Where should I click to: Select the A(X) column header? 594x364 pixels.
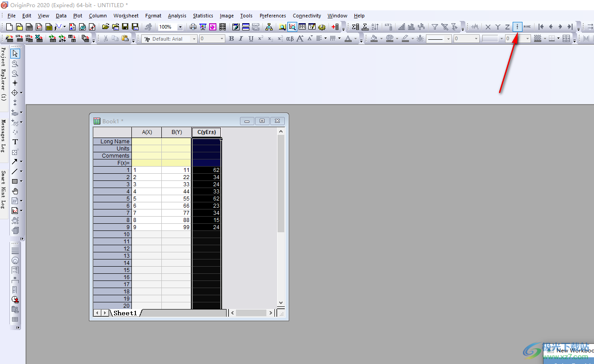click(147, 132)
